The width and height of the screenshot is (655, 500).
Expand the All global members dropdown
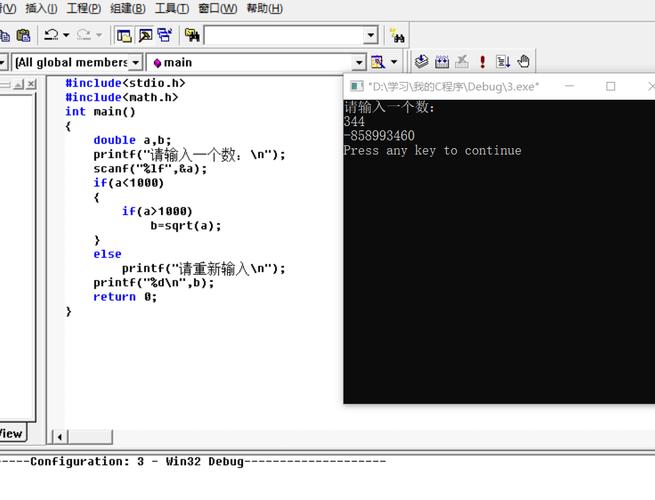coord(136,62)
